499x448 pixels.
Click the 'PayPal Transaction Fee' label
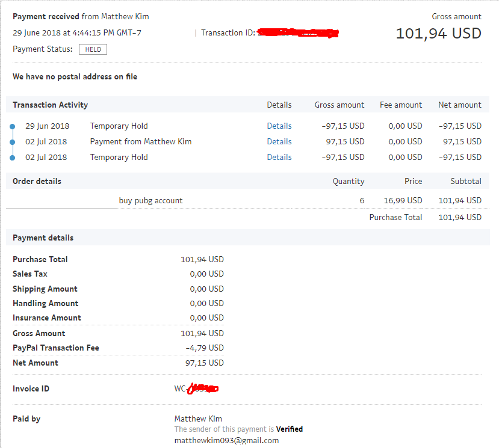pyautogui.click(x=56, y=348)
